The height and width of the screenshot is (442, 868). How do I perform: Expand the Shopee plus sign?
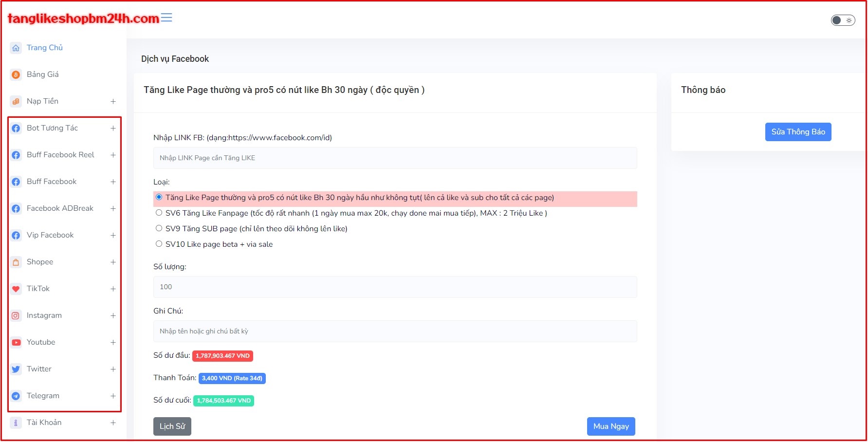[x=113, y=262]
